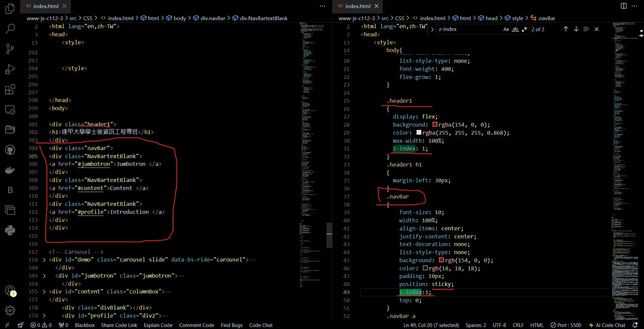Viewport: 644px width, 329px height.
Task: Click Explain Code in status bar
Action: [158, 325]
